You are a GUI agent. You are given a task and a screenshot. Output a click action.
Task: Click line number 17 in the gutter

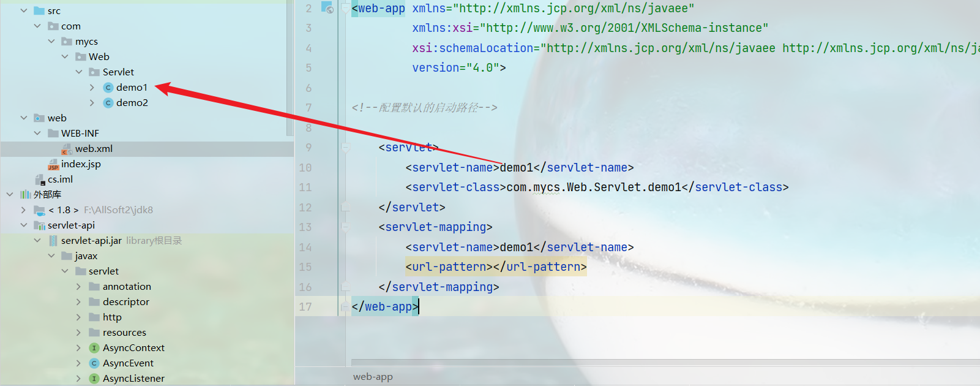click(305, 307)
